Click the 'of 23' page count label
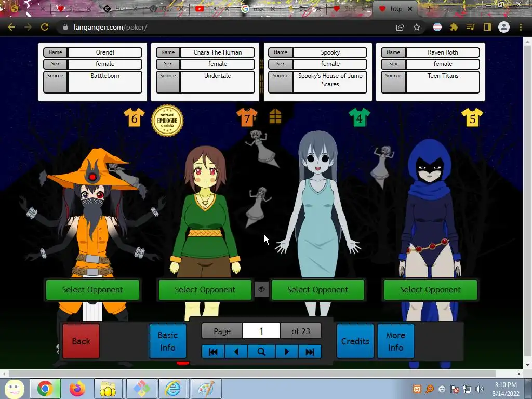 tap(301, 331)
